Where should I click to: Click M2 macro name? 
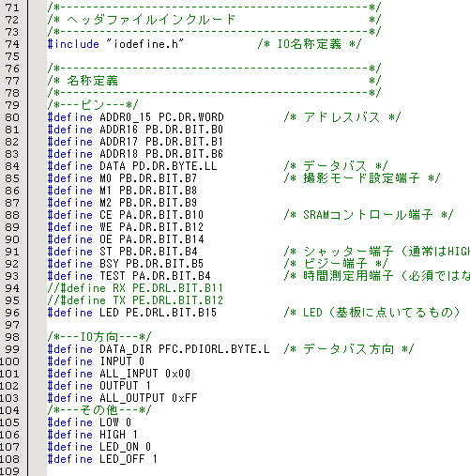106,203
